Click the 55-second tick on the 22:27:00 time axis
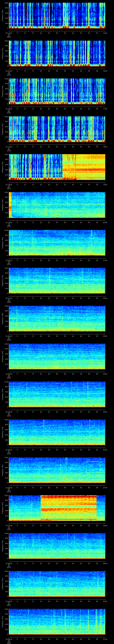The width and height of the screenshot is (114, 644). [97, 525]
